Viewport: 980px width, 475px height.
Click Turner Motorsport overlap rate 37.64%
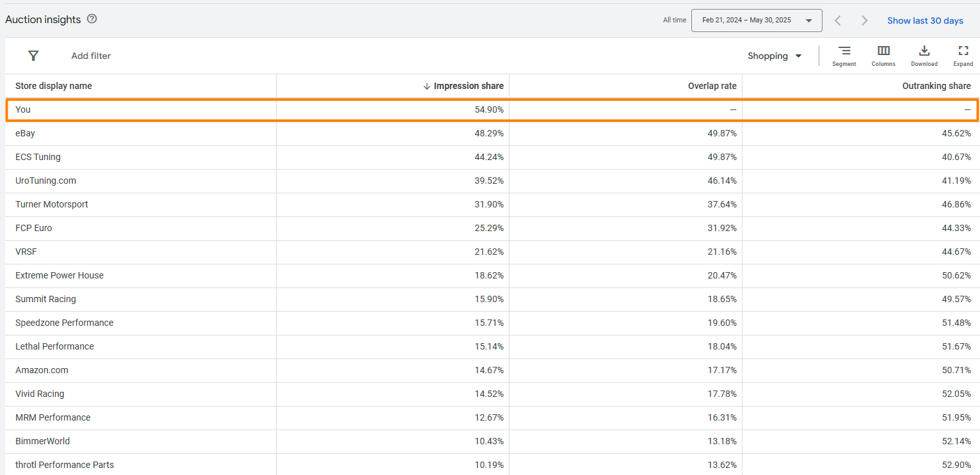722,204
